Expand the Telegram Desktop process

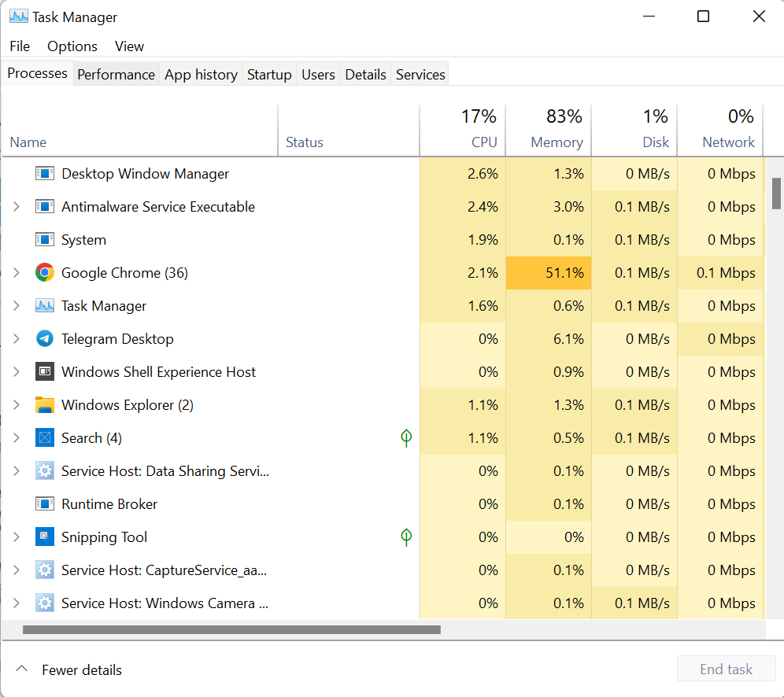tap(16, 339)
